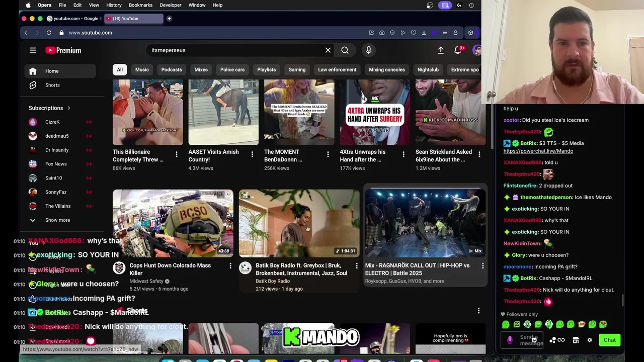Click the snapshot camera icon in address bar
The height and width of the screenshot is (362, 644).
click(382, 33)
